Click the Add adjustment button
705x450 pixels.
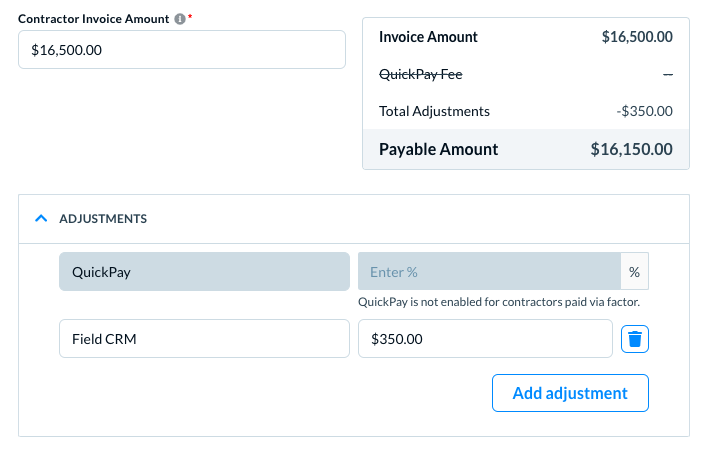(x=570, y=393)
